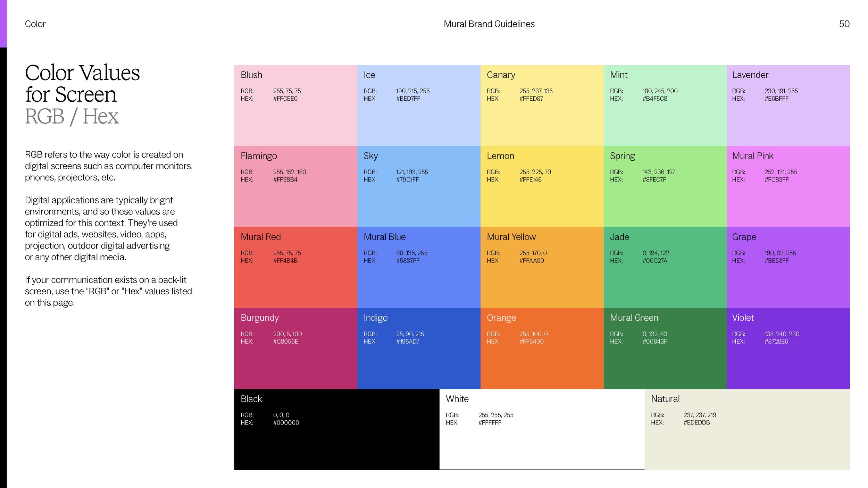
Task: Click the Mint color swatch
Action: (x=665, y=105)
